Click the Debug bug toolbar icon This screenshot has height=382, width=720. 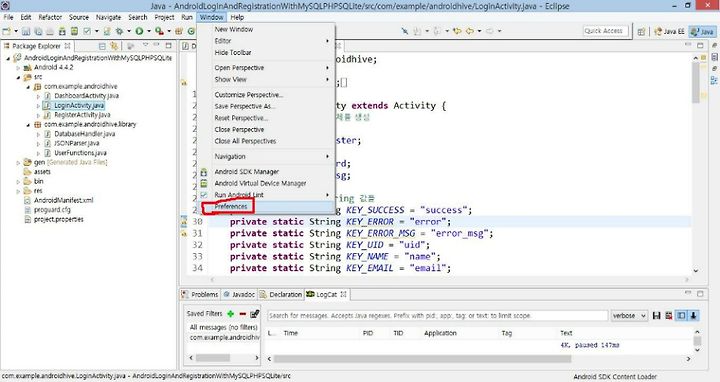coord(119,31)
